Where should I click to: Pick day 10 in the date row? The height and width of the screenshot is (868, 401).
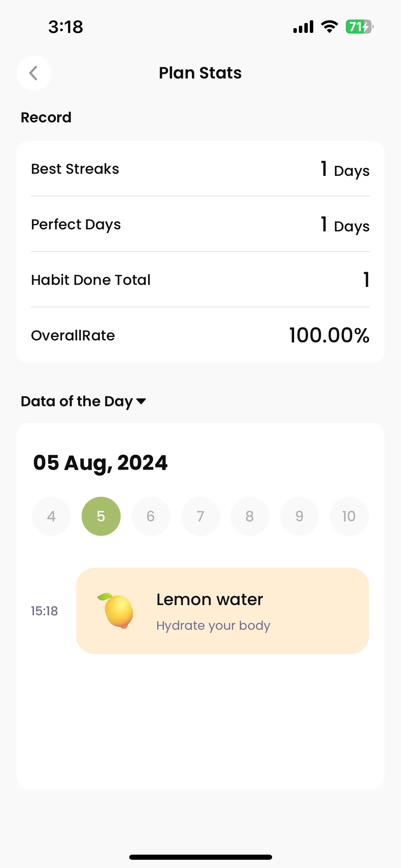click(349, 516)
